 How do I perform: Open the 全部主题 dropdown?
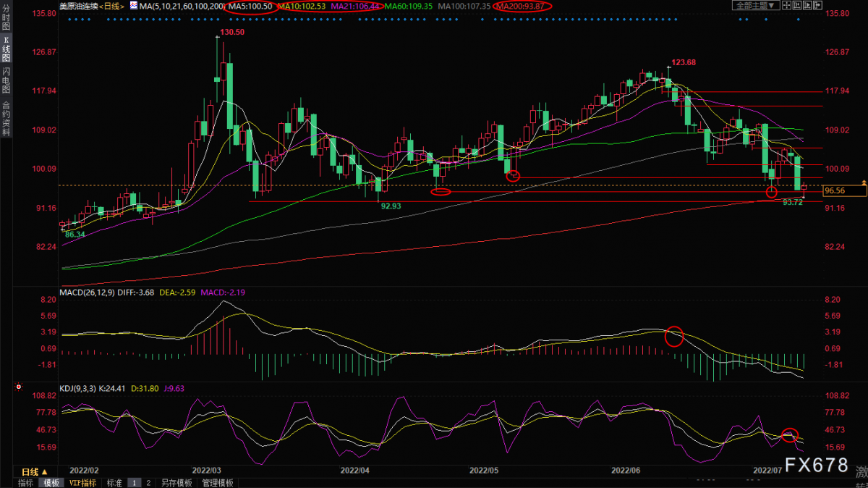[x=756, y=5]
